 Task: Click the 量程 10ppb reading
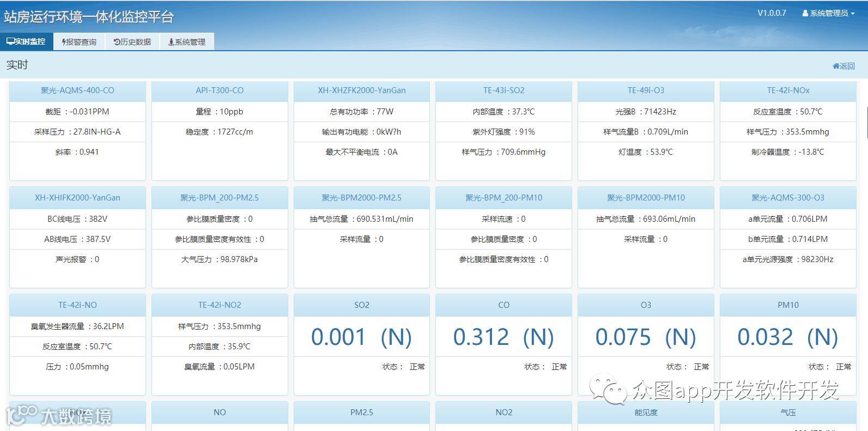pyautogui.click(x=220, y=112)
